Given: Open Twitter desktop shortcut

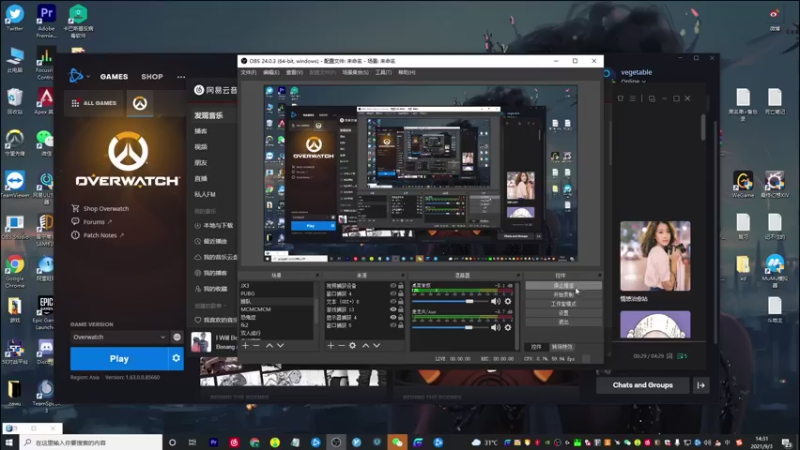Looking at the screenshot, I should click(15, 17).
